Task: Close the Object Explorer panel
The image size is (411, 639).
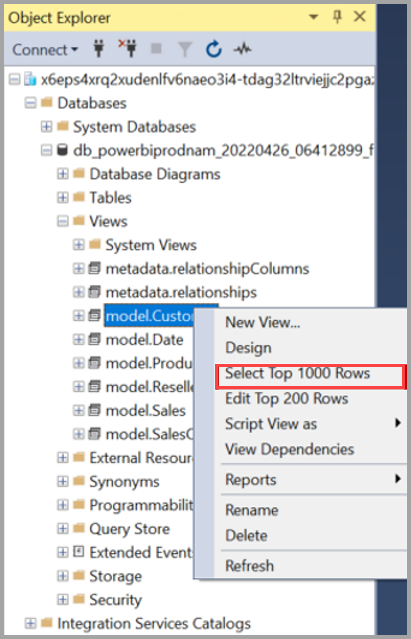Action: pyautogui.click(x=360, y=17)
